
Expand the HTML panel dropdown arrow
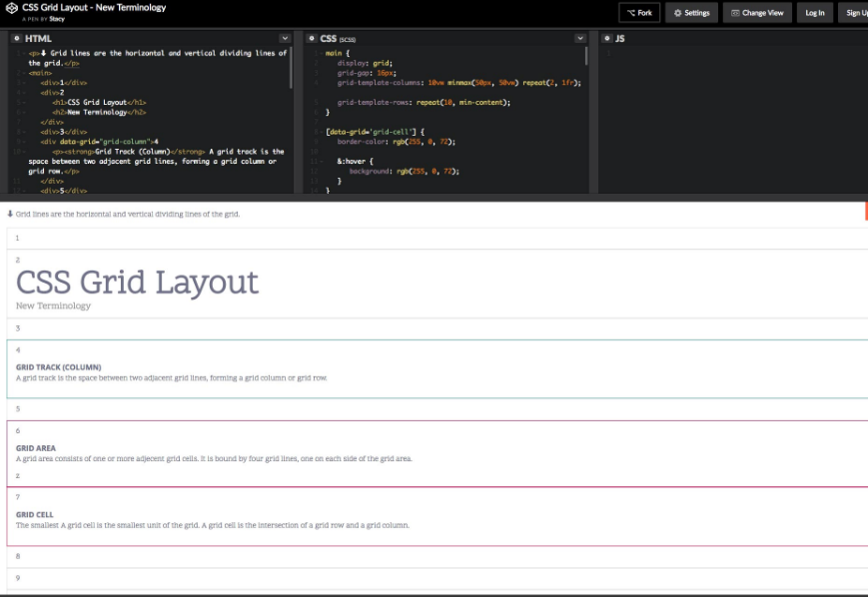285,38
